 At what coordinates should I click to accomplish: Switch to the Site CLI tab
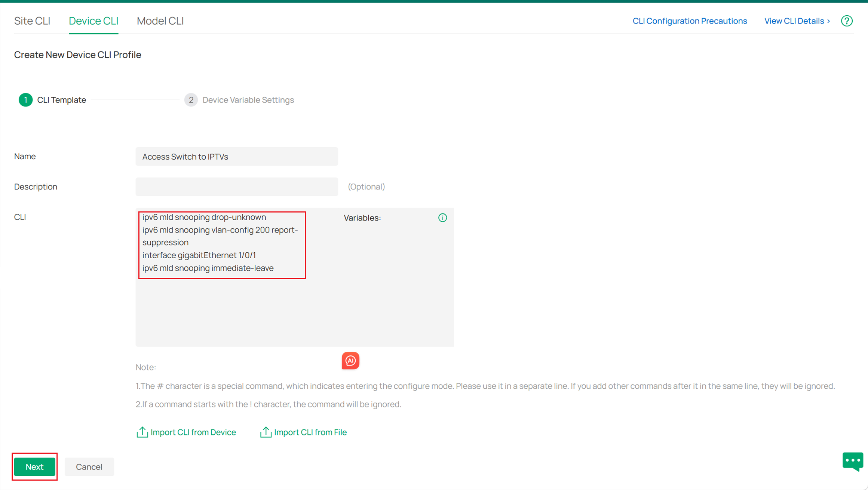click(32, 21)
